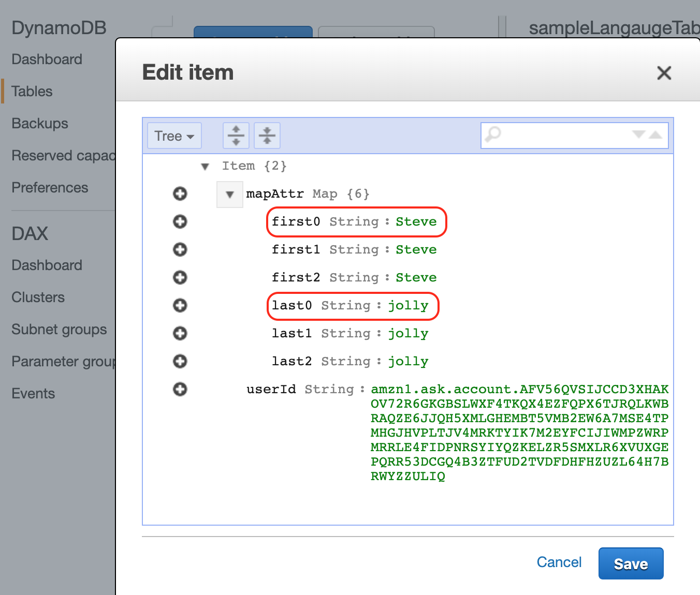Click the last2 field name

coord(292,362)
